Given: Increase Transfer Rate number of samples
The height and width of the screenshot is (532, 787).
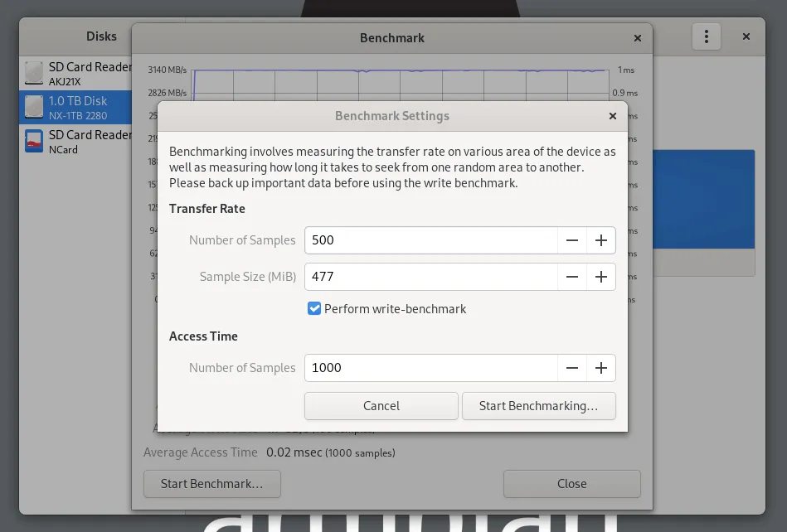Looking at the screenshot, I should tap(601, 240).
